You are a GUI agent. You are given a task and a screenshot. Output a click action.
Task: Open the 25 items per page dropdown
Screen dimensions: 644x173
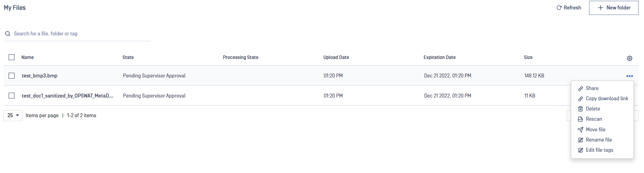[13, 115]
